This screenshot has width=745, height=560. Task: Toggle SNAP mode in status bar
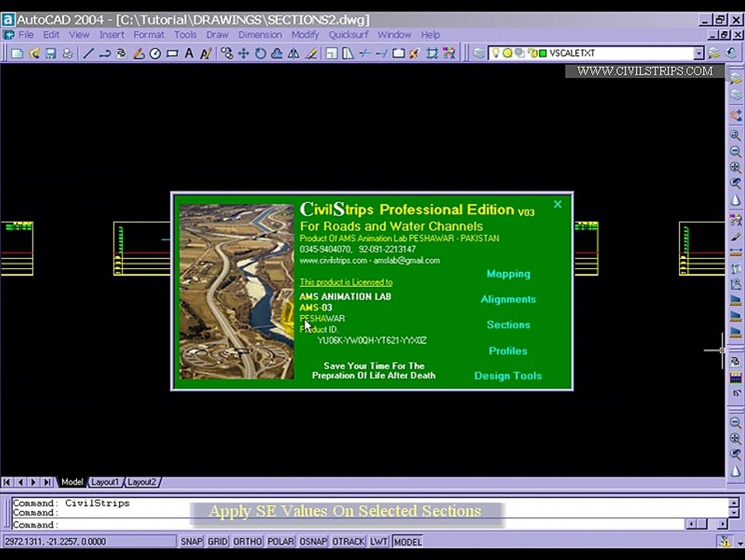[191, 541]
